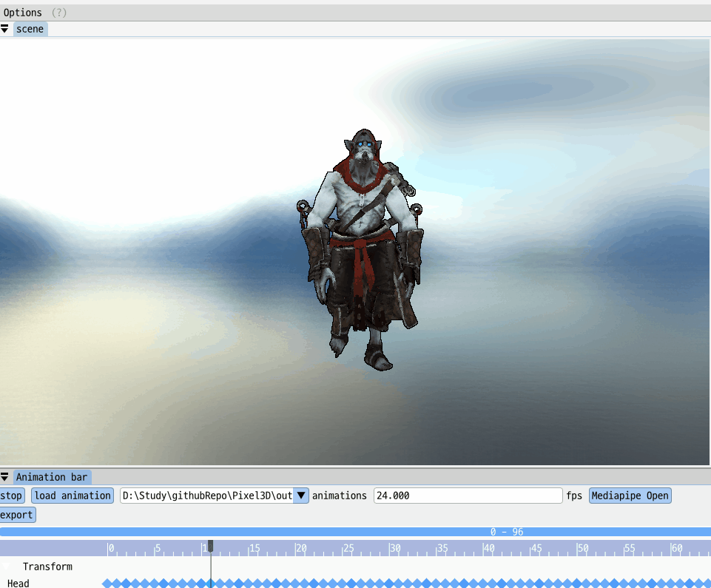711x588 pixels.
Task: Open the animations path dropdown arrow
Action: click(300, 496)
